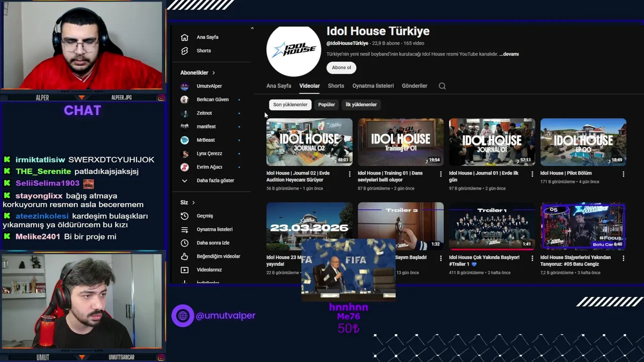Viewport: 644px width, 362px height.
Task: Open Idol House Training 01 video title
Action: [390, 176]
